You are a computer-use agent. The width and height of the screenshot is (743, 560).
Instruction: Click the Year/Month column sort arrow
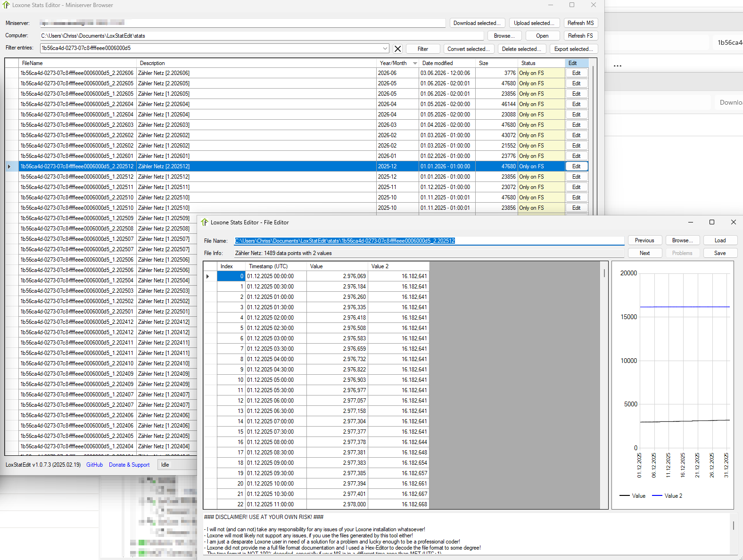(x=415, y=63)
